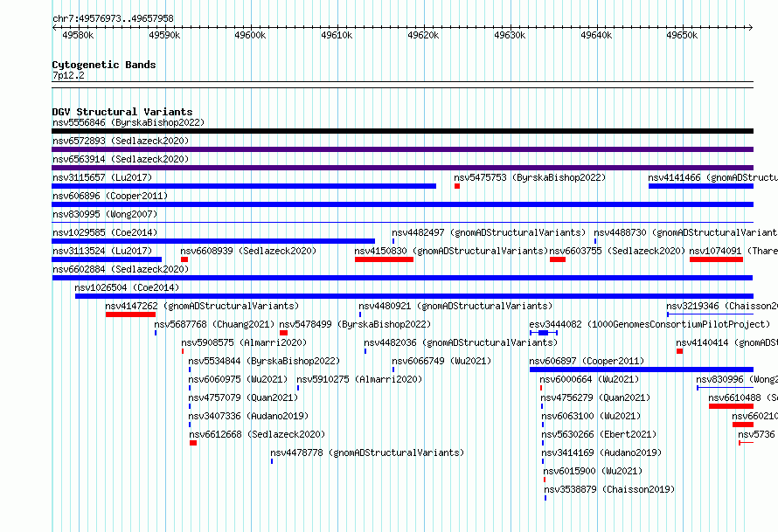Click the Cytogenetic Bands track title
778x532 pixels.
[104, 65]
